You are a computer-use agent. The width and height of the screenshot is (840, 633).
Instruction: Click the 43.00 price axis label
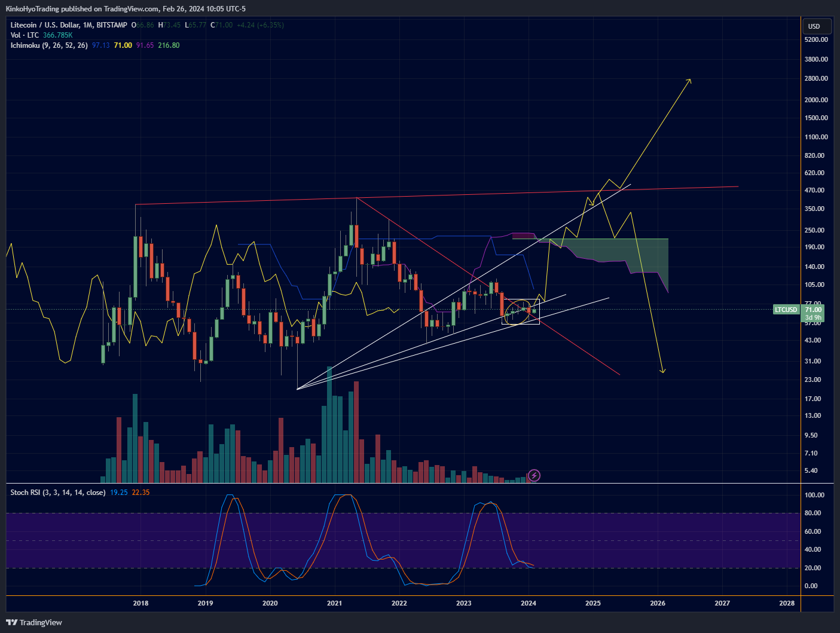point(812,340)
